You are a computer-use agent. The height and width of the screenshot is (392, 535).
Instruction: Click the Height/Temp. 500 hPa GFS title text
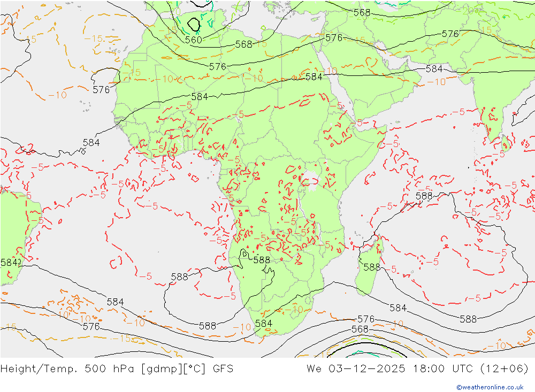click(117, 369)
